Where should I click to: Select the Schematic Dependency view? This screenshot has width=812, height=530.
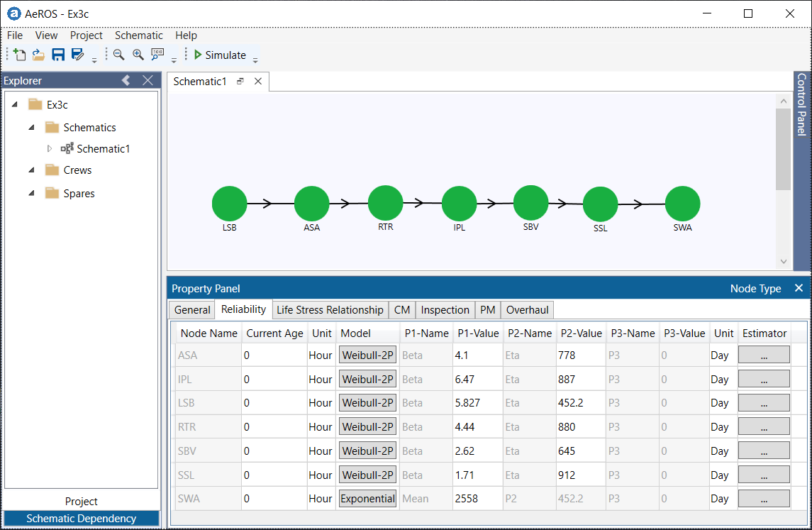pyautogui.click(x=82, y=518)
